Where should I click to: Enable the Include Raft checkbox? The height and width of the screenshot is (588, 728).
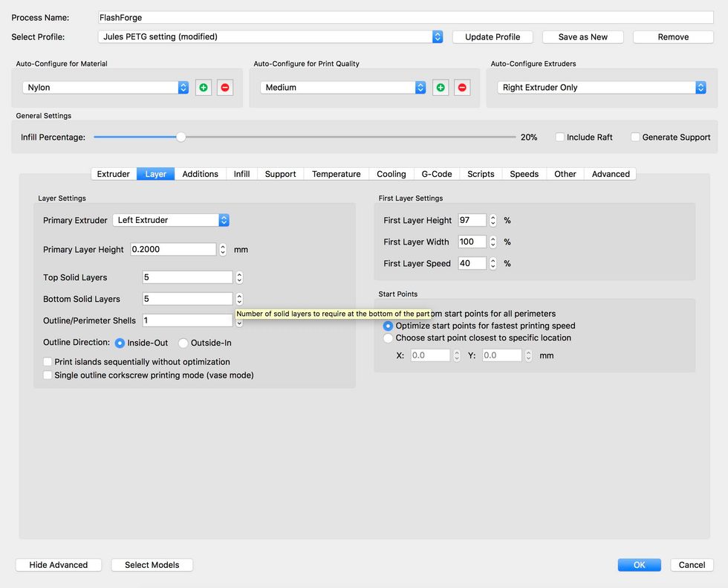coord(559,138)
